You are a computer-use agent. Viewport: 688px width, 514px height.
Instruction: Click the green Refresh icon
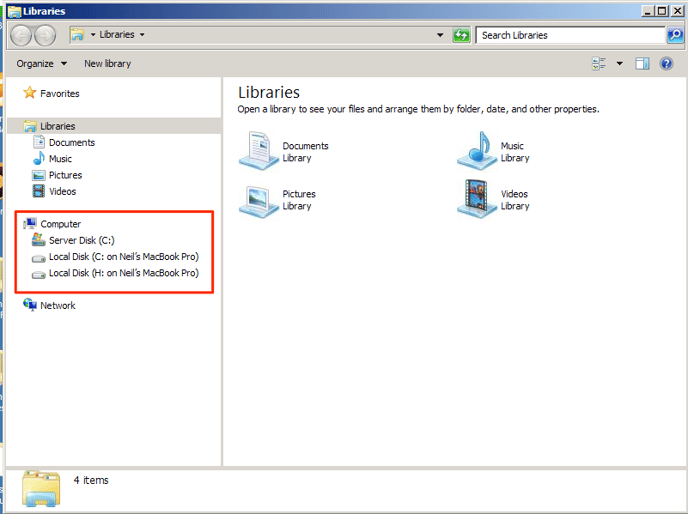point(461,35)
